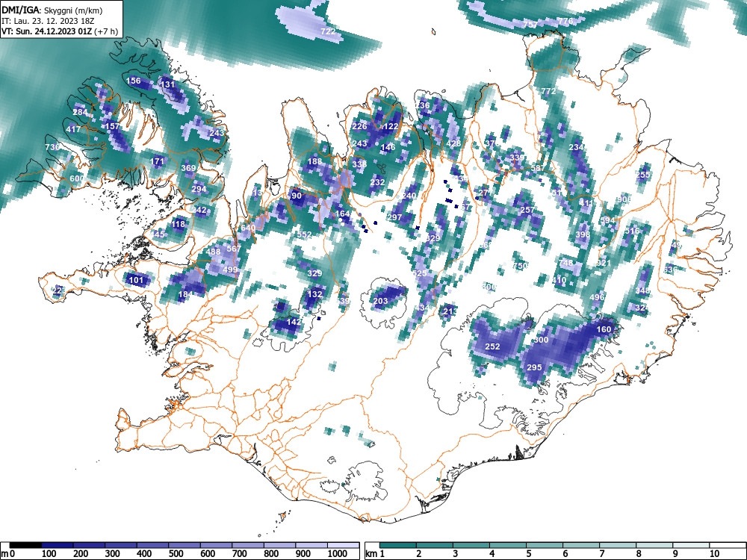Click the visibility value 496

pyautogui.click(x=597, y=297)
